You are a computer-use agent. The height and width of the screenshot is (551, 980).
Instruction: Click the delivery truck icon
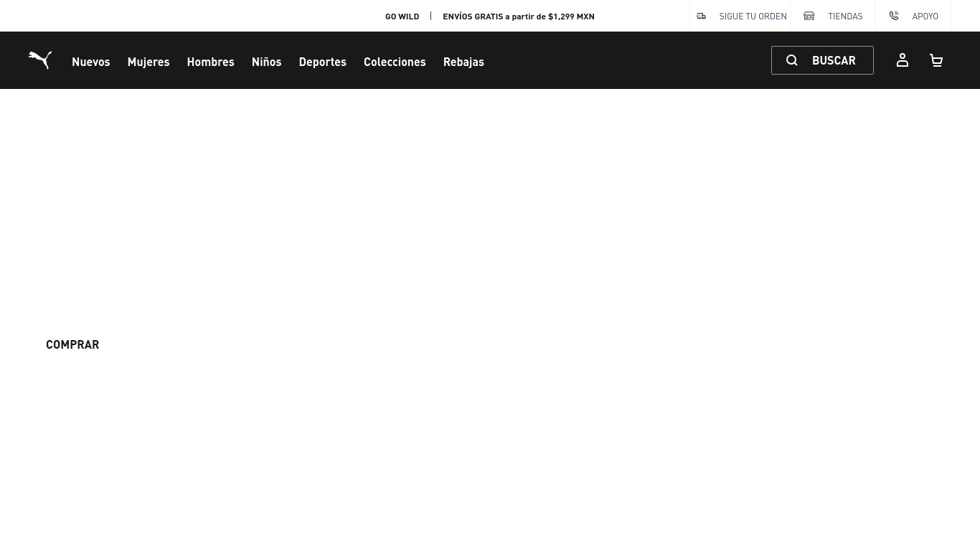[x=701, y=16]
